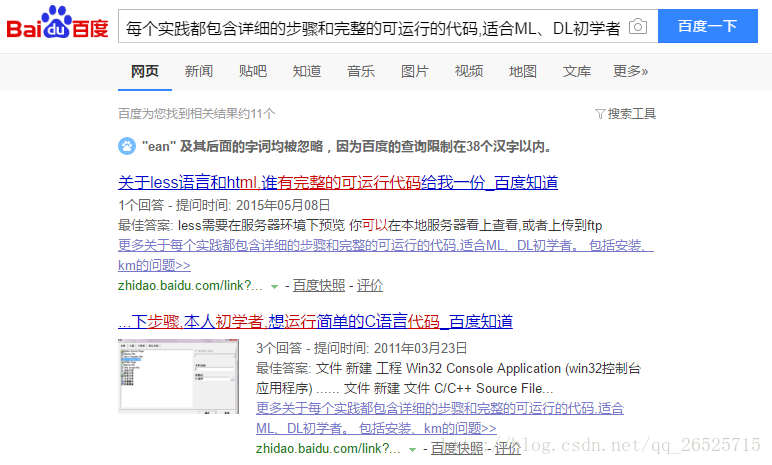Expand arrow beside first result's zhidao URL
Image resolution: width=772 pixels, height=465 pixels.
tap(275, 286)
